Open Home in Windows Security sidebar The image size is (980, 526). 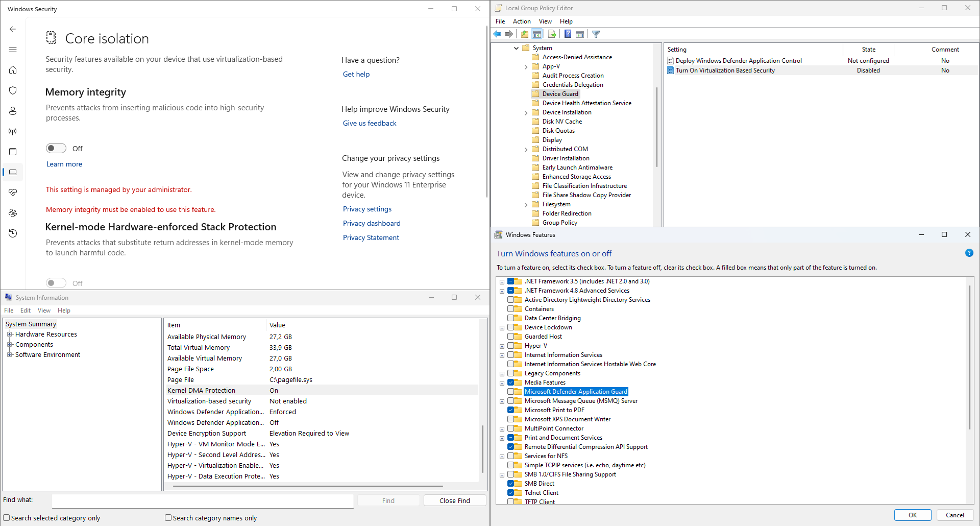click(x=13, y=70)
